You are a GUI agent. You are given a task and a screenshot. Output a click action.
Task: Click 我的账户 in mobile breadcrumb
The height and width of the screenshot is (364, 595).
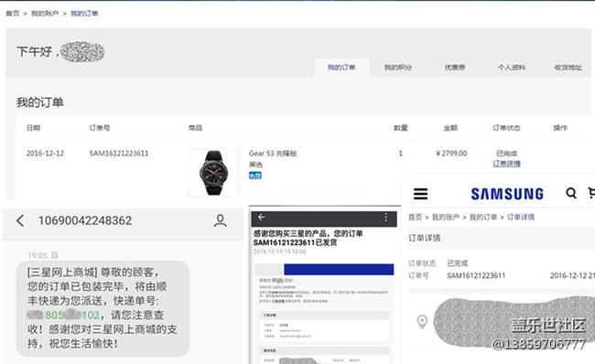(x=446, y=217)
